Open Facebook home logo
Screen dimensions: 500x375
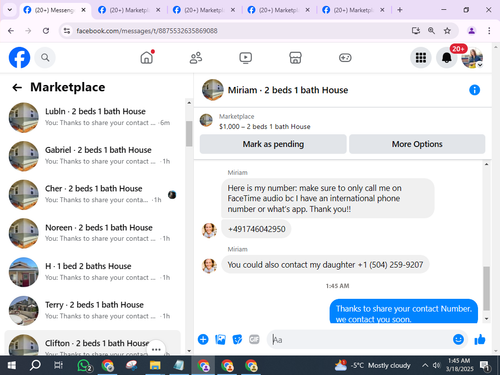19,57
